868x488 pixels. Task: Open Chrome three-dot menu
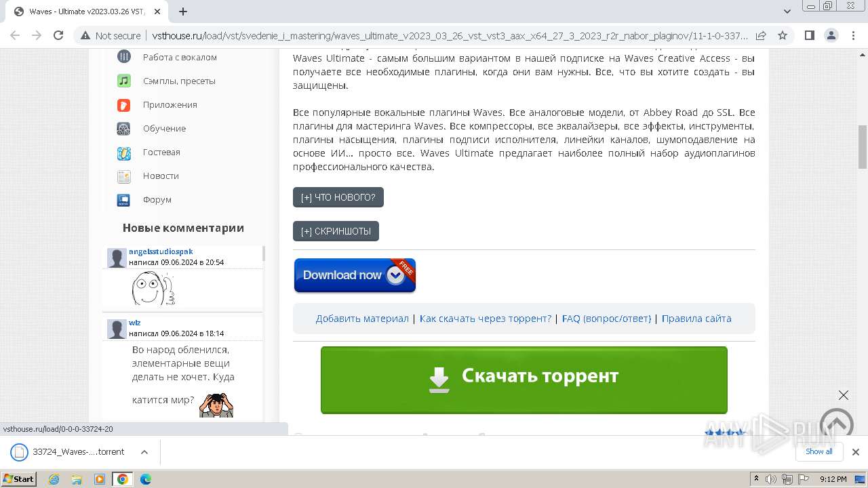[852, 35]
